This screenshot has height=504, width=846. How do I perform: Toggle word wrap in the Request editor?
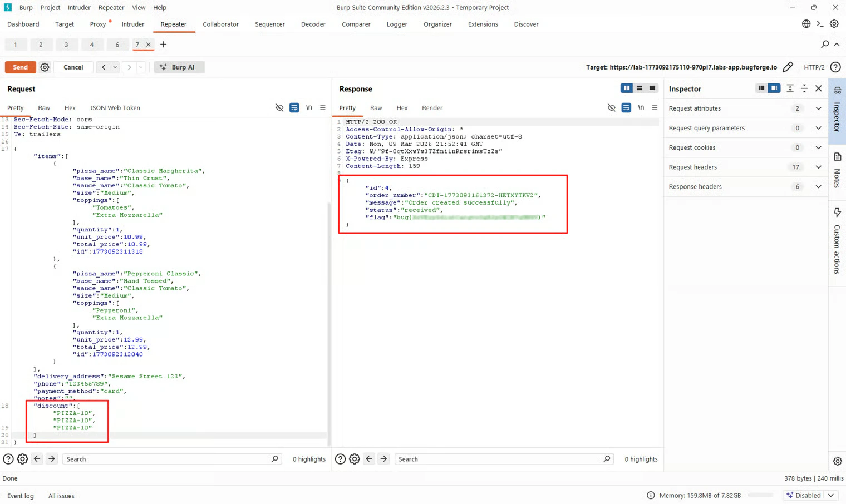294,108
